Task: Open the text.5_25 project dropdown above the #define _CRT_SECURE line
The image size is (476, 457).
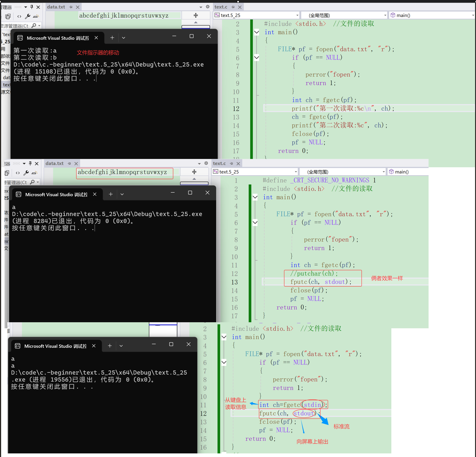Action: pyautogui.click(x=296, y=172)
